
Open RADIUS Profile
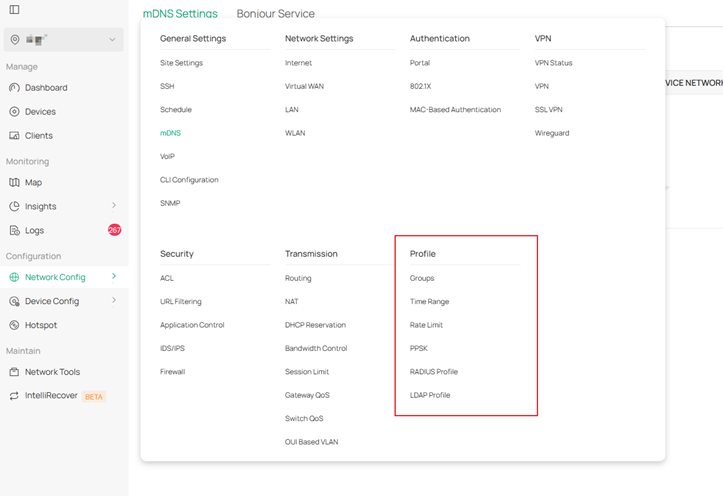tap(434, 372)
